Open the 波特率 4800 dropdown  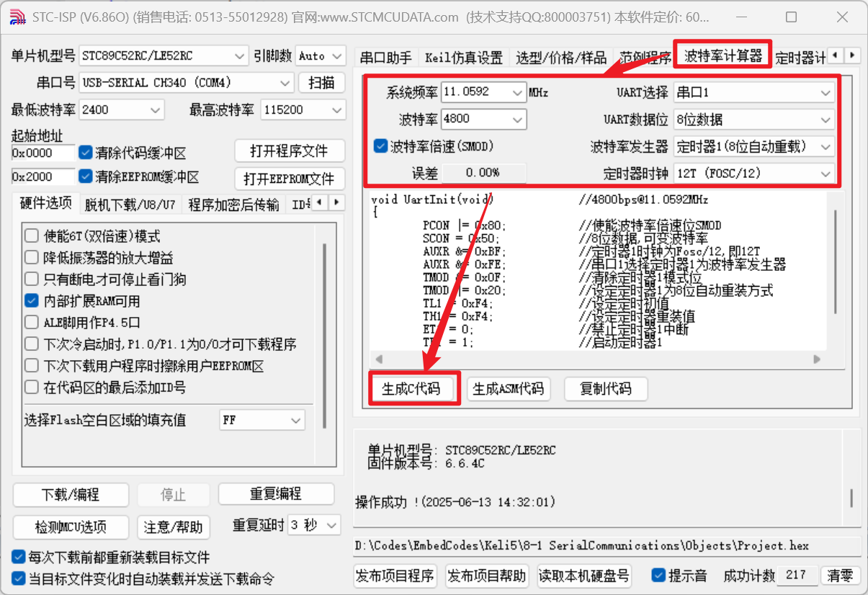point(483,119)
